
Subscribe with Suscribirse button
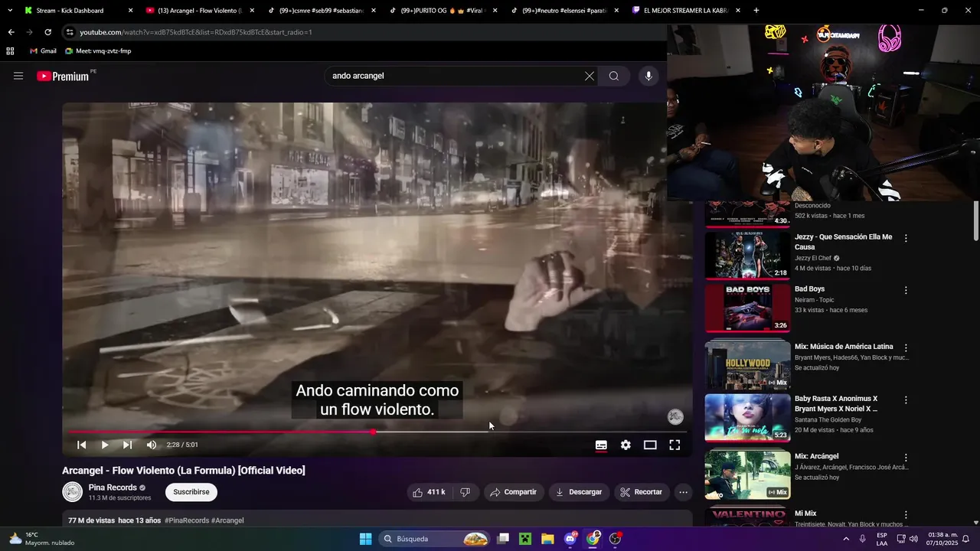(x=191, y=492)
